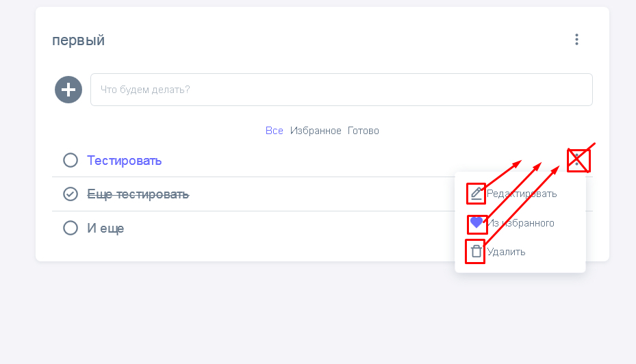Click the list title "первый"
The image size is (636, 364).
tap(79, 40)
